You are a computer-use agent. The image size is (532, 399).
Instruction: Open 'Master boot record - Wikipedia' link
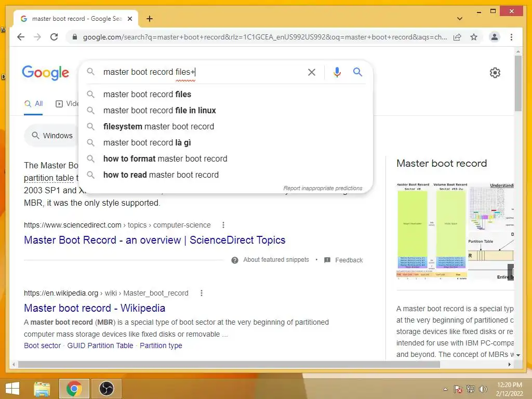tap(95, 308)
